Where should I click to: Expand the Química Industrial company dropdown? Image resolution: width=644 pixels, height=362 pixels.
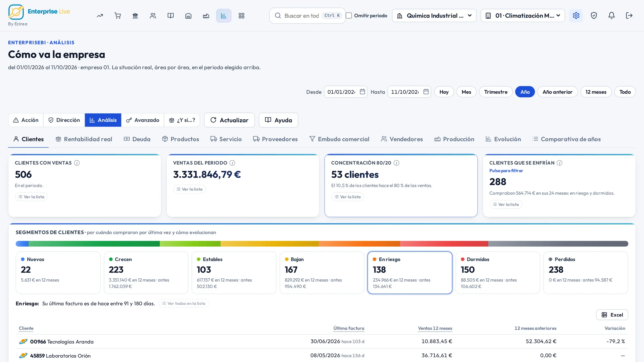(434, 16)
